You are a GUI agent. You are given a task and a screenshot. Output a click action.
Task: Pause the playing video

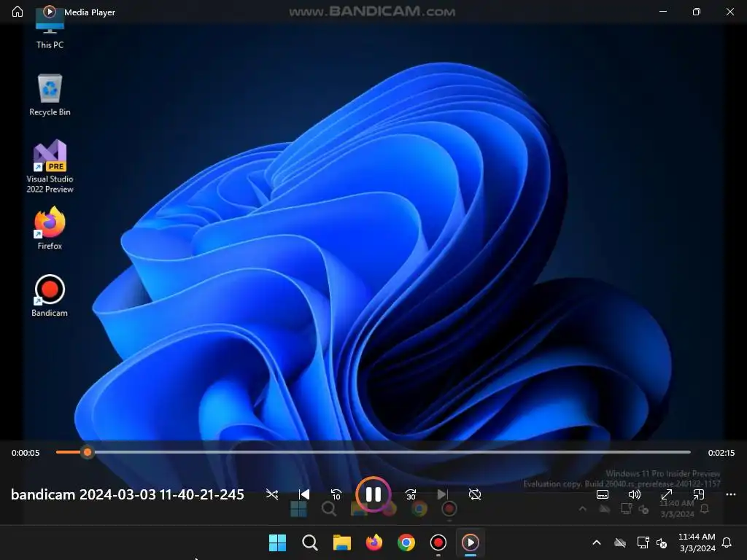click(373, 494)
